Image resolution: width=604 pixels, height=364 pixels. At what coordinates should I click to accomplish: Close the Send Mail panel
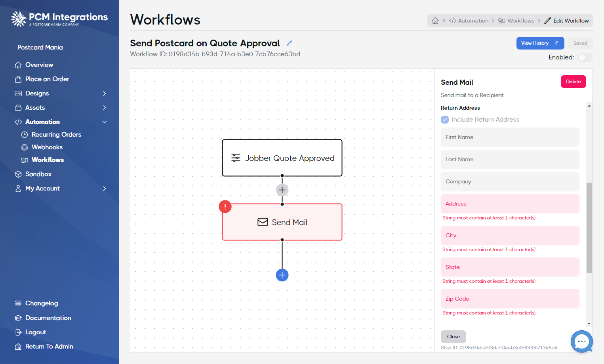pos(453,337)
